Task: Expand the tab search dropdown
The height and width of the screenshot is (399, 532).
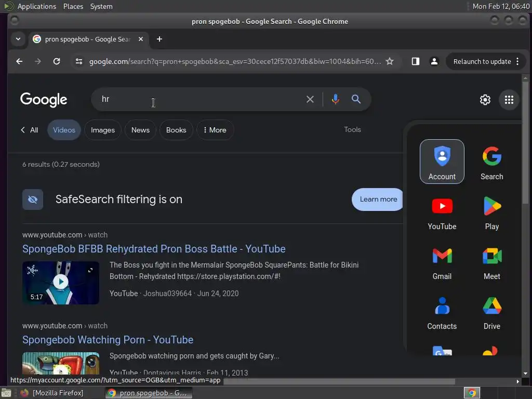Action: 18,39
